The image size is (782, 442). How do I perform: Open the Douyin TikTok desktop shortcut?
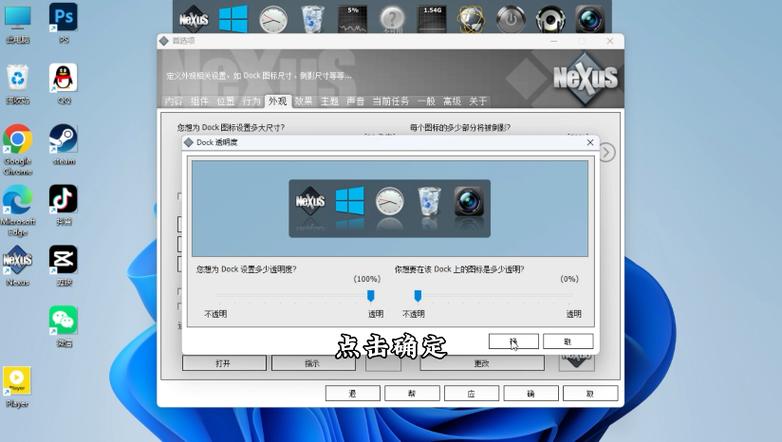click(x=63, y=205)
